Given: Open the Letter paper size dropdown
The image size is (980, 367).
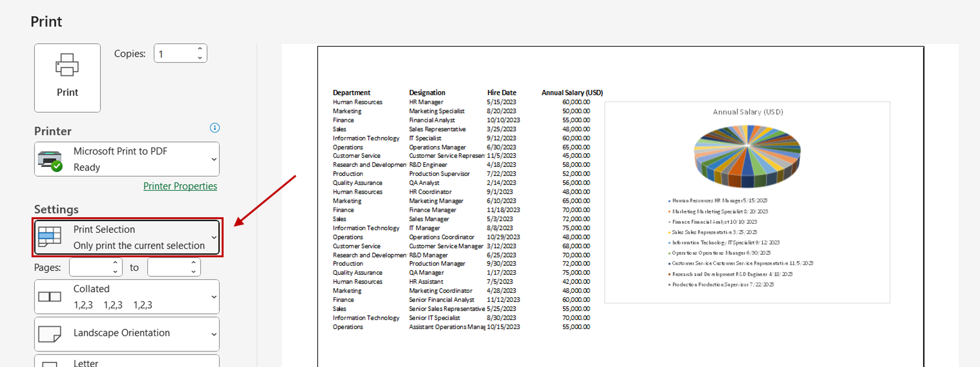Looking at the screenshot, I should [x=127, y=361].
